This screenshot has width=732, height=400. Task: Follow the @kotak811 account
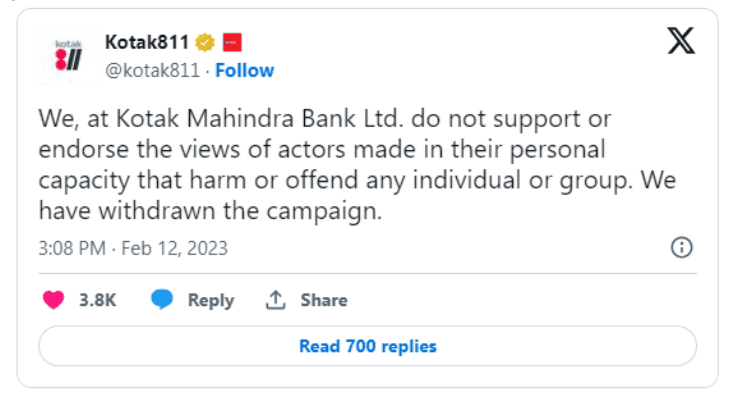click(x=244, y=70)
